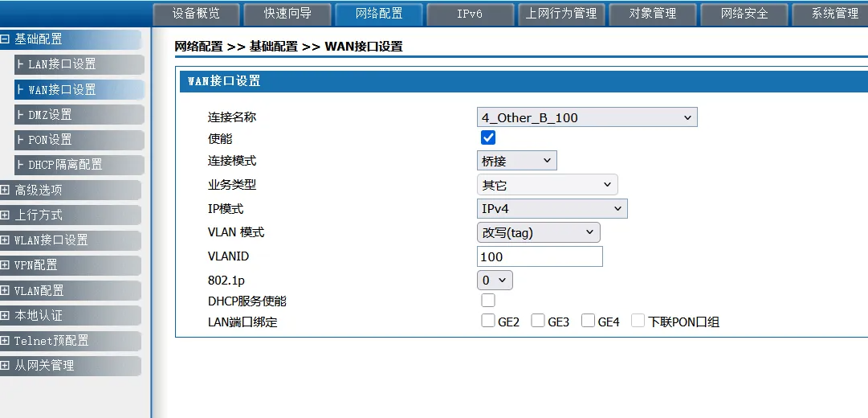Viewport: 868px width, 418px height.
Task: Expand the 上行方式 sidebar section
Action: tap(71, 215)
